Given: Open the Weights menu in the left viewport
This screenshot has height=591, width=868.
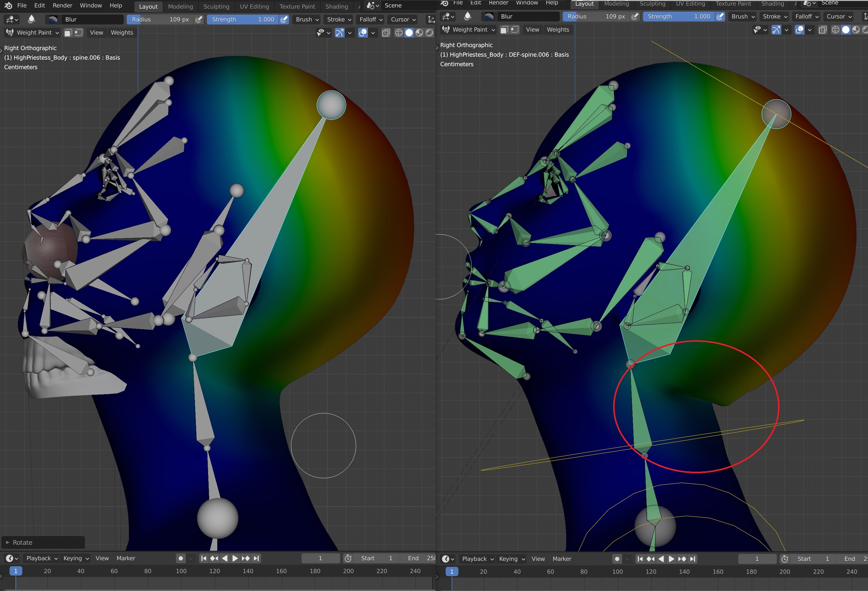Looking at the screenshot, I should click(x=122, y=33).
